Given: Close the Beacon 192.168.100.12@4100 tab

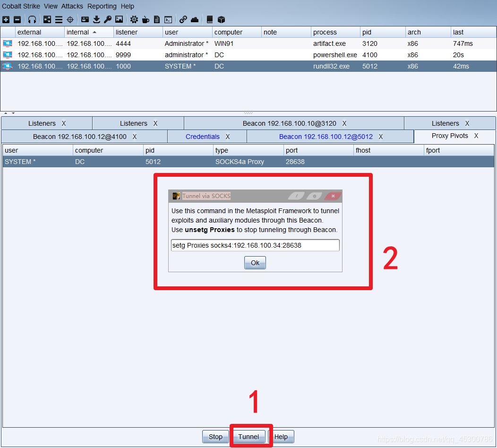Looking at the screenshot, I should (x=134, y=137).
